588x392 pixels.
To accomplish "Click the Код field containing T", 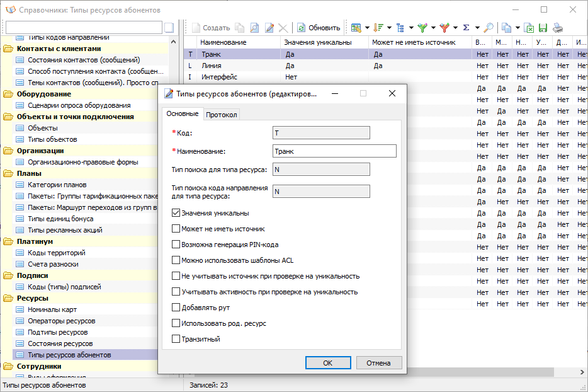I will pyautogui.click(x=321, y=132).
